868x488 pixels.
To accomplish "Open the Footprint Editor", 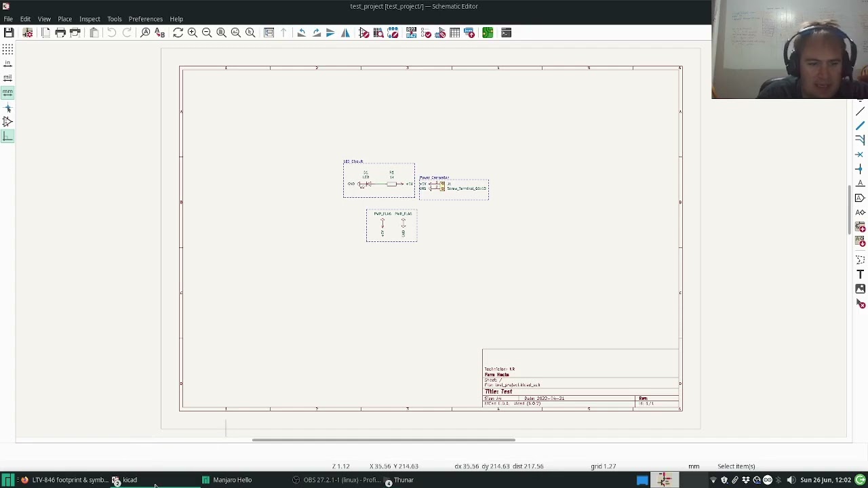I will [393, 33].
